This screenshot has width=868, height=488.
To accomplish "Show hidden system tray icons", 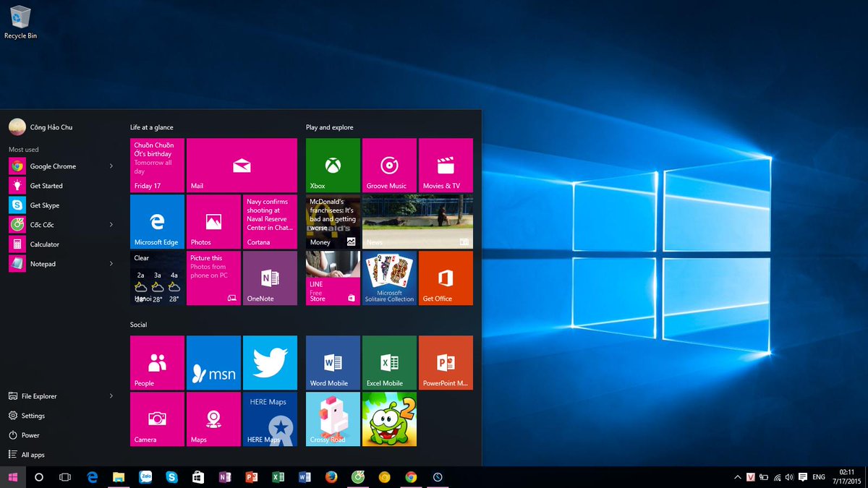I will 738,477.
